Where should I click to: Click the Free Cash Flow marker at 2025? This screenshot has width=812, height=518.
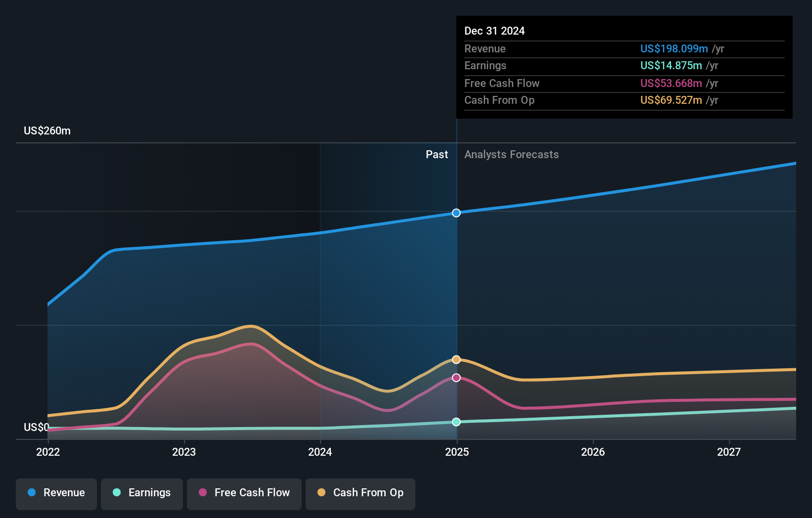tap(456, 378)
